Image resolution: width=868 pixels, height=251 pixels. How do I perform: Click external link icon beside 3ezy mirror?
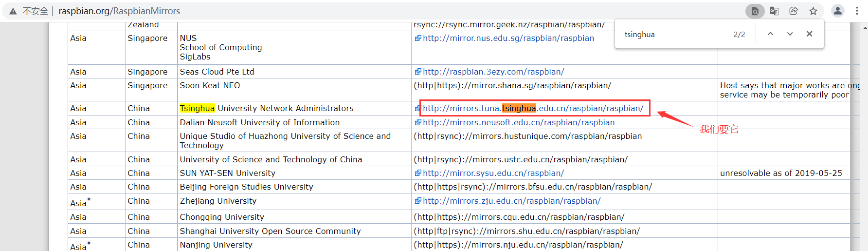[x=418, y=72]
